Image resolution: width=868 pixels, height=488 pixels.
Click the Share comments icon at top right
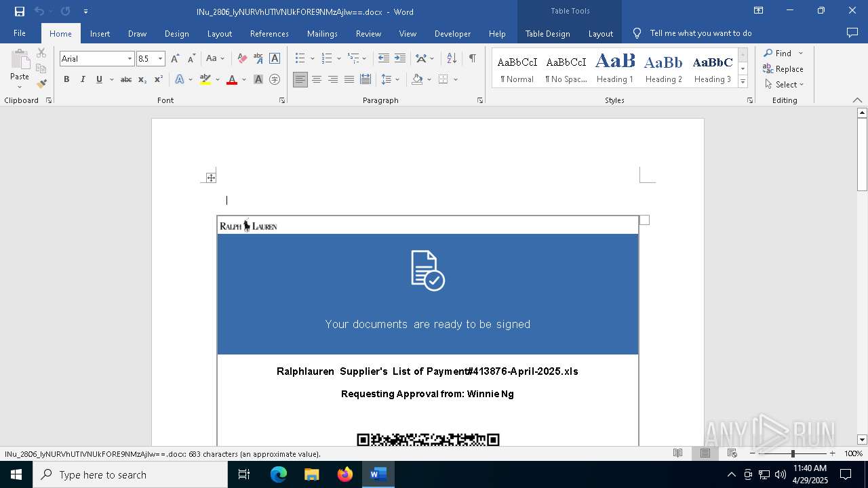pos(852,33)
